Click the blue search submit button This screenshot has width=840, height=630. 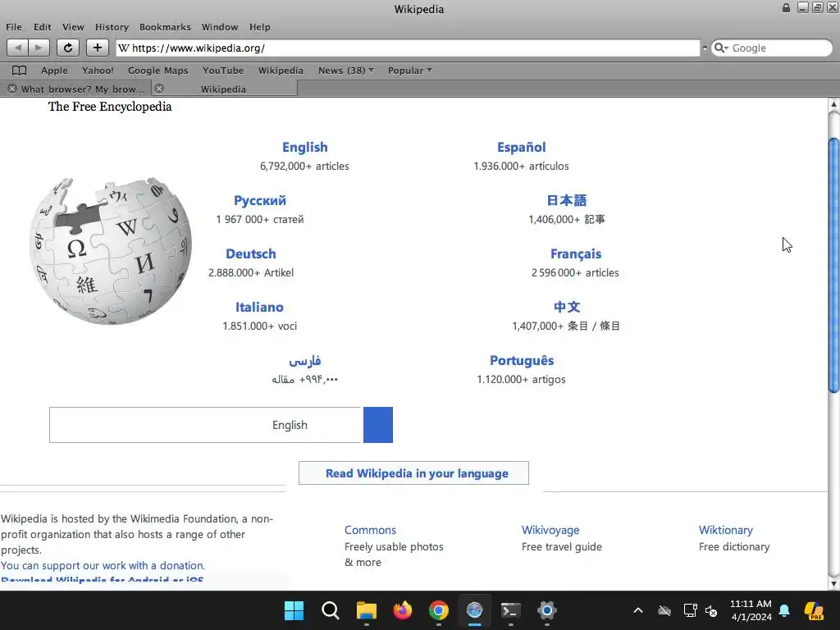point(377,425)
